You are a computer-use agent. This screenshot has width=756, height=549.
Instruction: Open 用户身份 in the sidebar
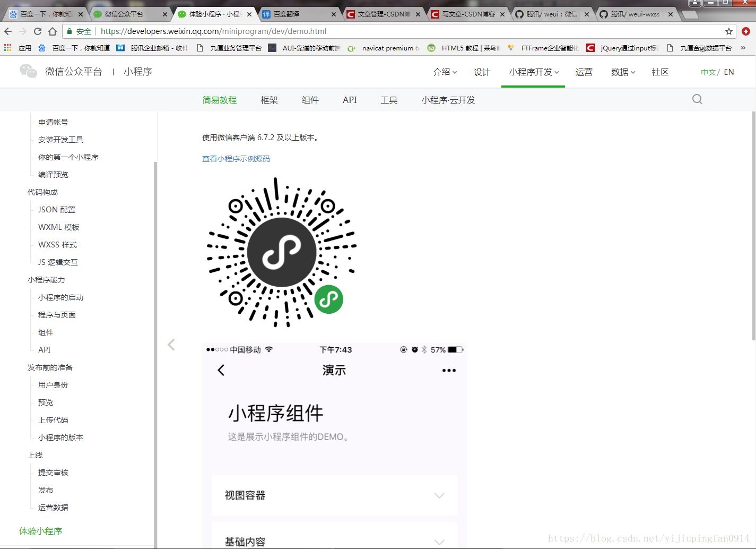(53, 385)
